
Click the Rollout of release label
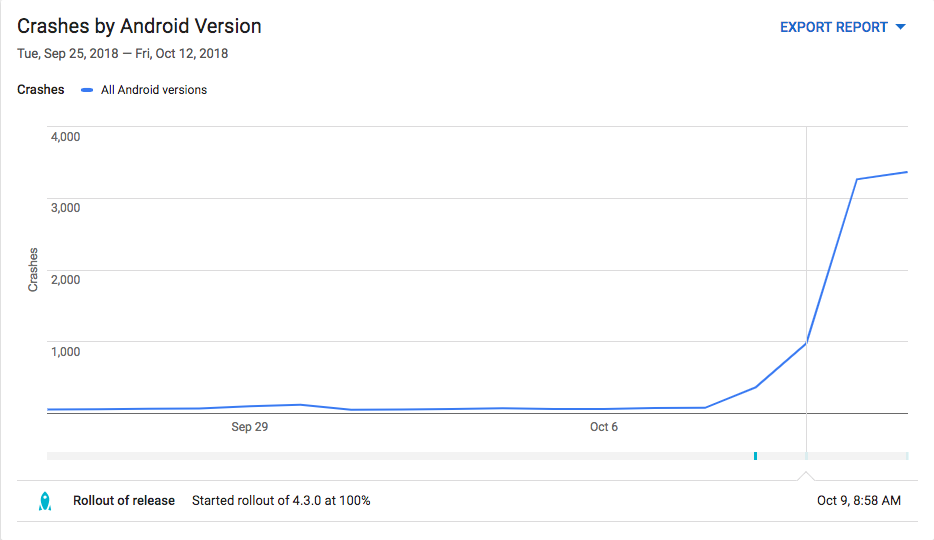[124, 501]
